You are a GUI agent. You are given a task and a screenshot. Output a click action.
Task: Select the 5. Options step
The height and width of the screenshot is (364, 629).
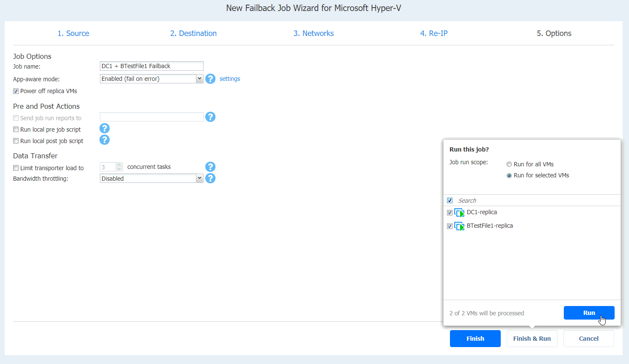[554, 33]
